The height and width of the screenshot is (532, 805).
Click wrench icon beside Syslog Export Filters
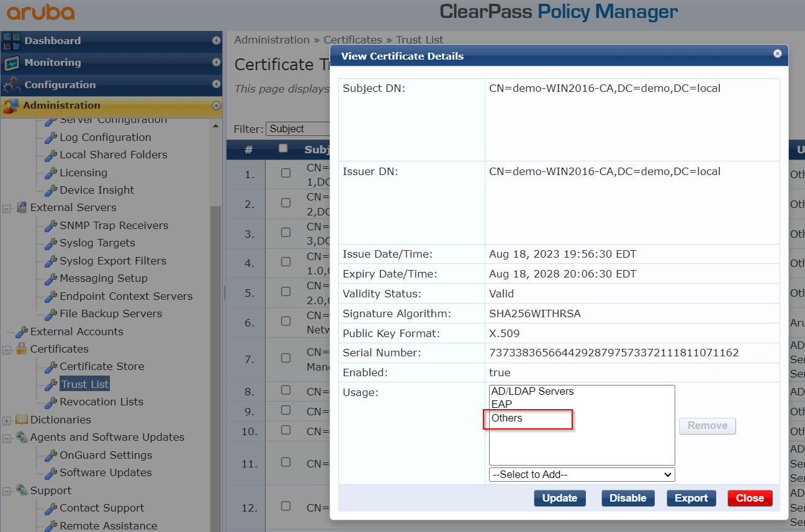point(51,261)
